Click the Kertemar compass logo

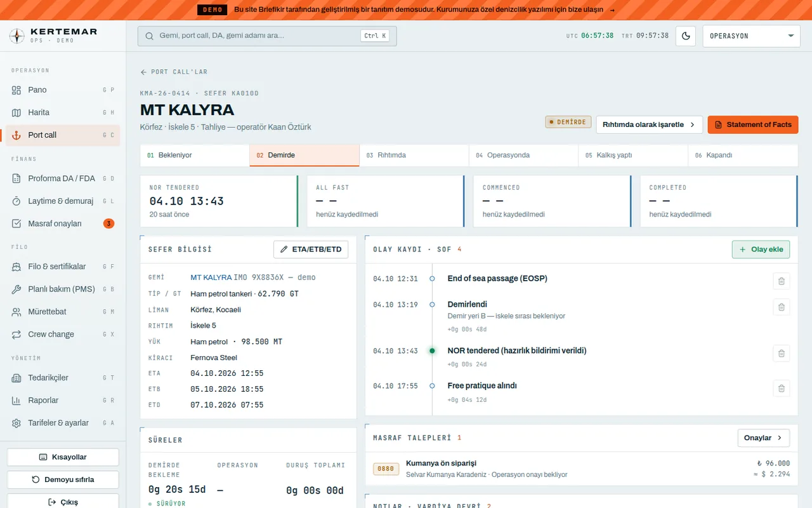click(17, 36)
